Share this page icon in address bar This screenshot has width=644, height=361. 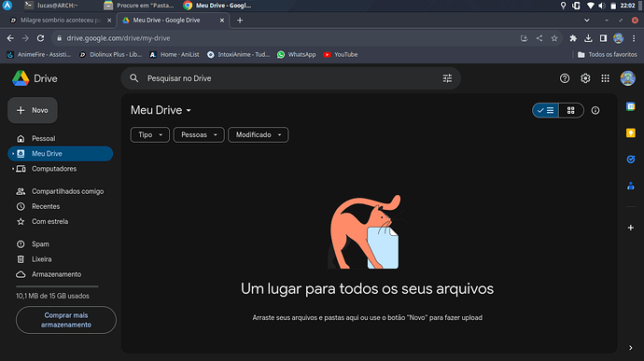(x=539, y=38)
